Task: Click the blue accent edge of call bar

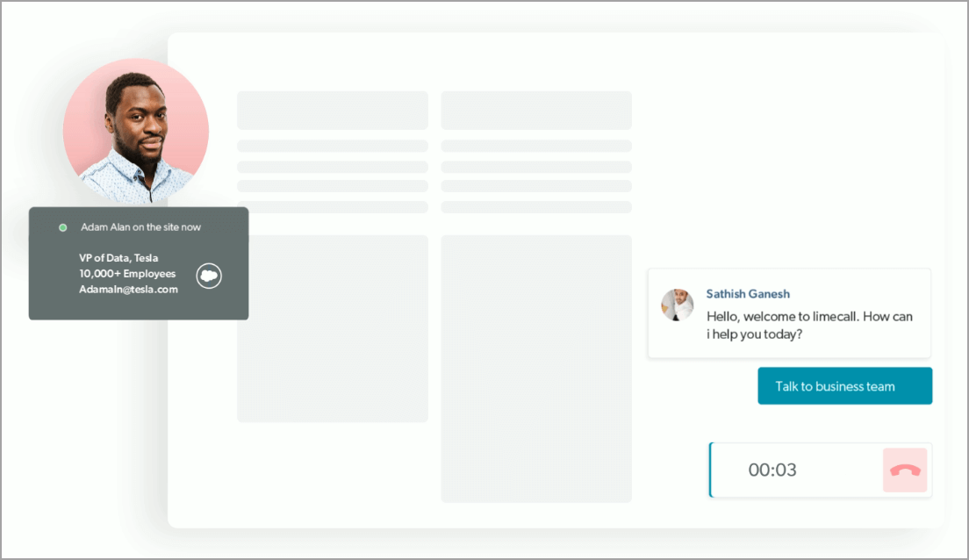Action: [710, 470]
